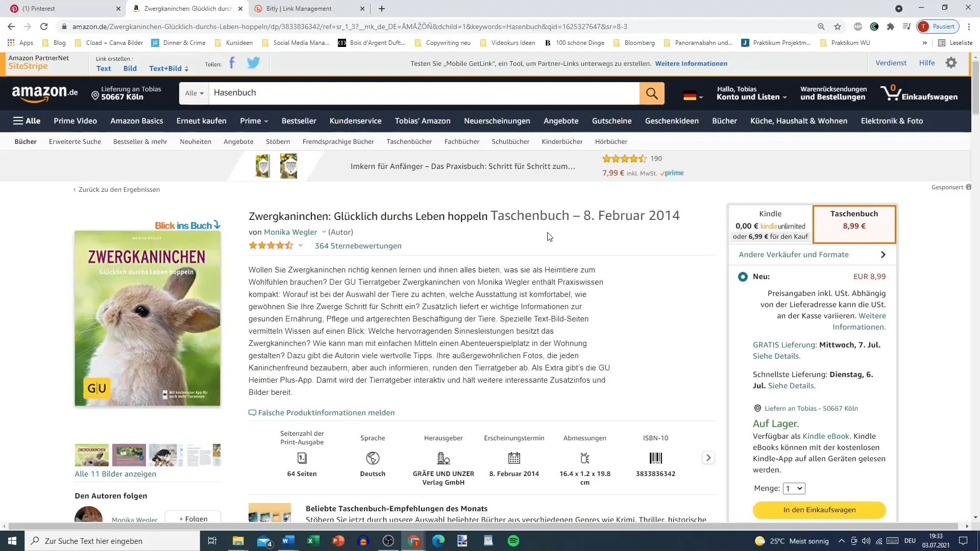Click the orange search magnifier button
Screen dimensions: 980x551
click(652, 93)
